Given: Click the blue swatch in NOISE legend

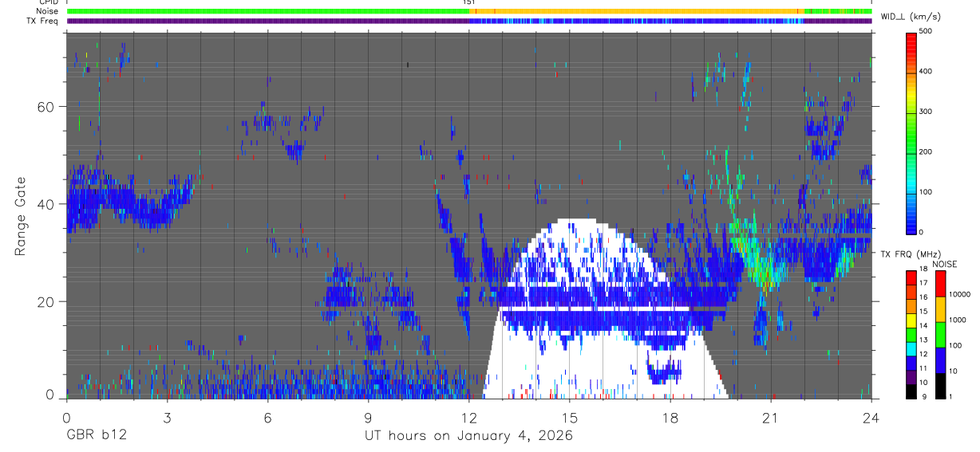Looking at the screenshot, I should tap(940, 360).
